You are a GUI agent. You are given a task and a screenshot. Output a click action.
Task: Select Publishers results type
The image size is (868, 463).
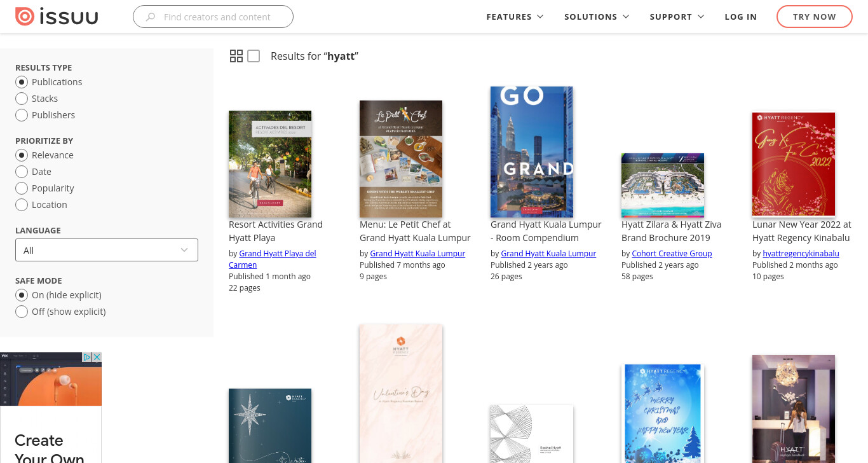22,115
